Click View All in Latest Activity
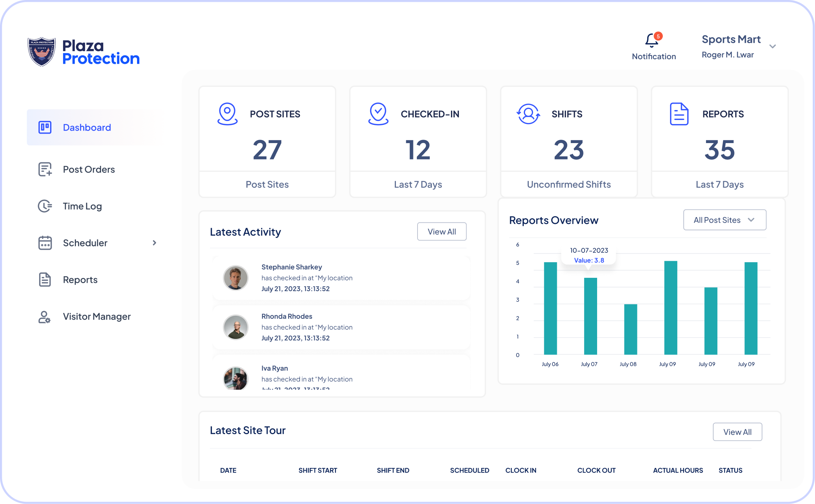Viewport: 815px width, 504px height. pos(441,232)
